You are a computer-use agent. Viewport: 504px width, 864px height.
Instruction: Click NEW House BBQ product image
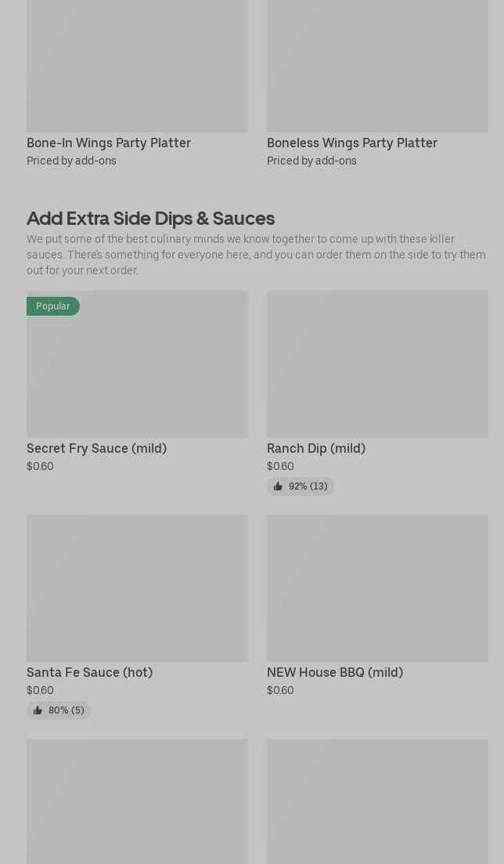coord(377,588)
